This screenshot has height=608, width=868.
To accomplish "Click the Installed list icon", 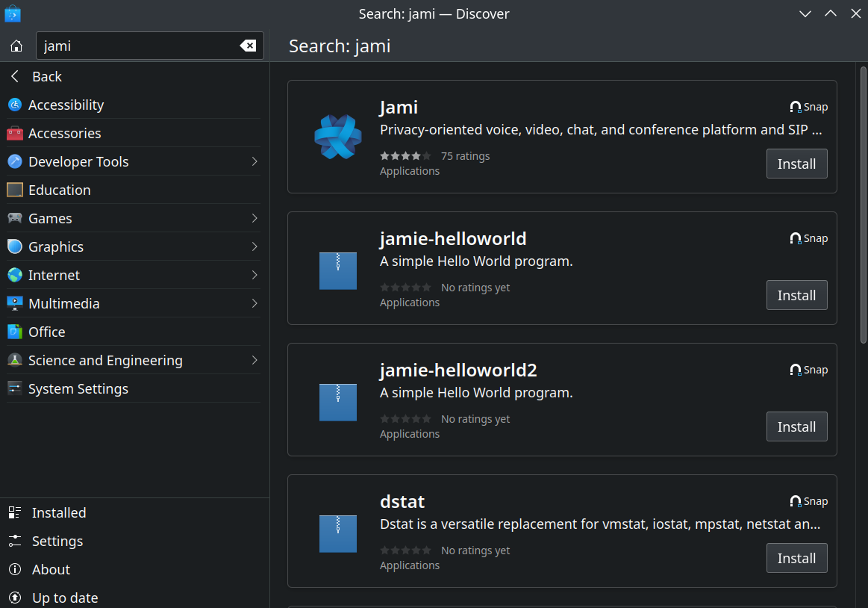I will click(15, 512).
